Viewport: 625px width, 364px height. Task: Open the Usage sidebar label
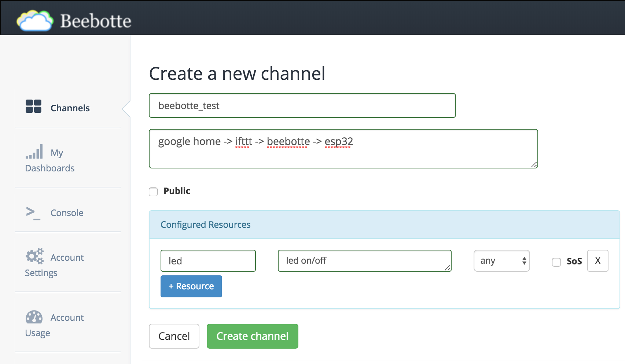37,333
